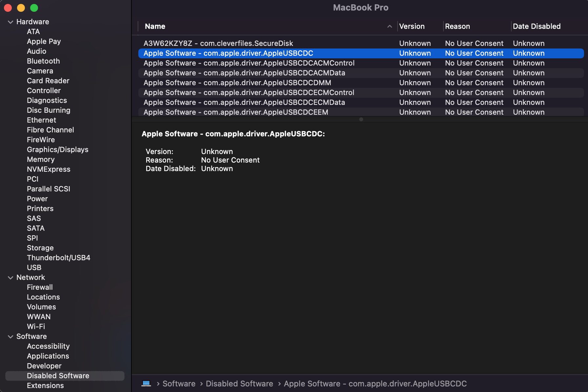Click Software in the path bar
588x392 pixels.
179,384
